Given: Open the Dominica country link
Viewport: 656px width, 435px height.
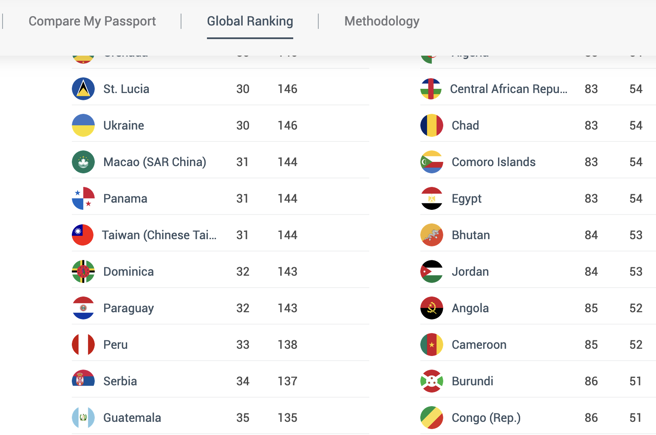Looking at the screenshot, I should click(x=128, y=272).
